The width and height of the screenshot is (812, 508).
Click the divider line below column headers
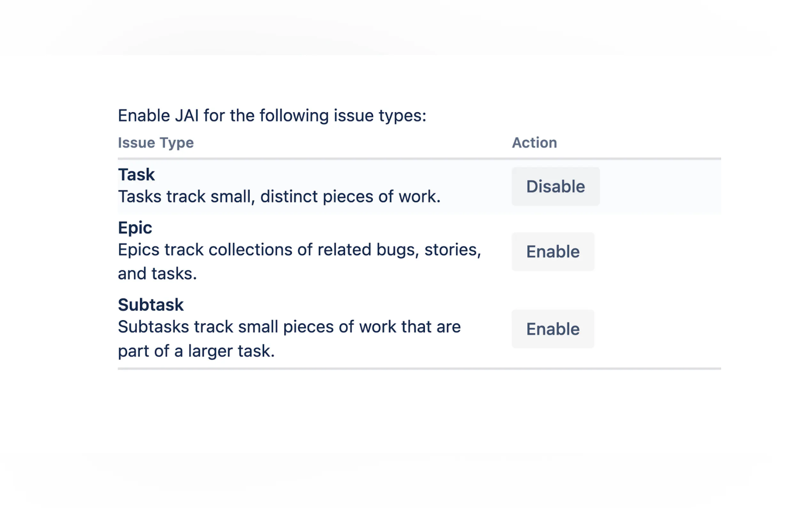(x=419, y=159)
